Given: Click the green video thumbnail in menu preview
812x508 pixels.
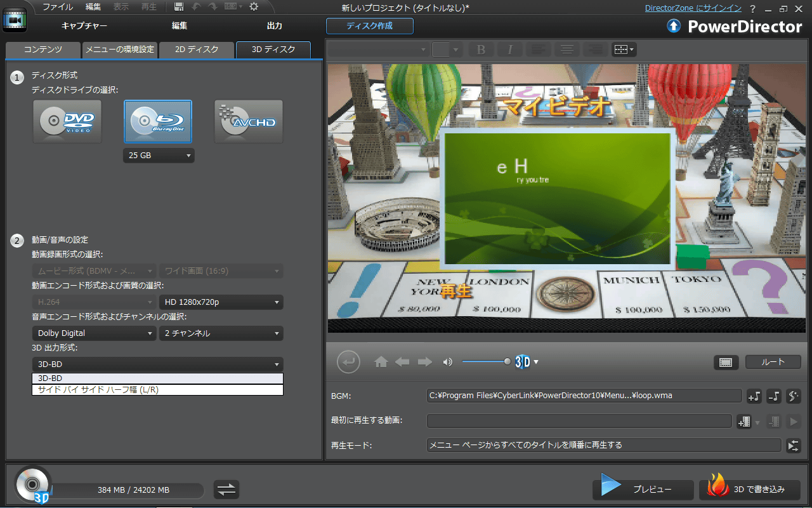Looking at the screenshot, I should [557, 199].
